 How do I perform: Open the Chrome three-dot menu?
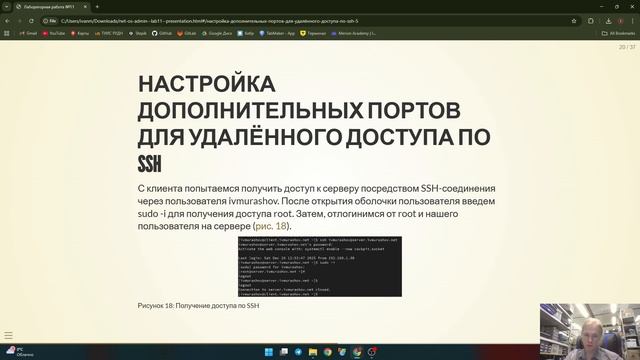(633, 21)
